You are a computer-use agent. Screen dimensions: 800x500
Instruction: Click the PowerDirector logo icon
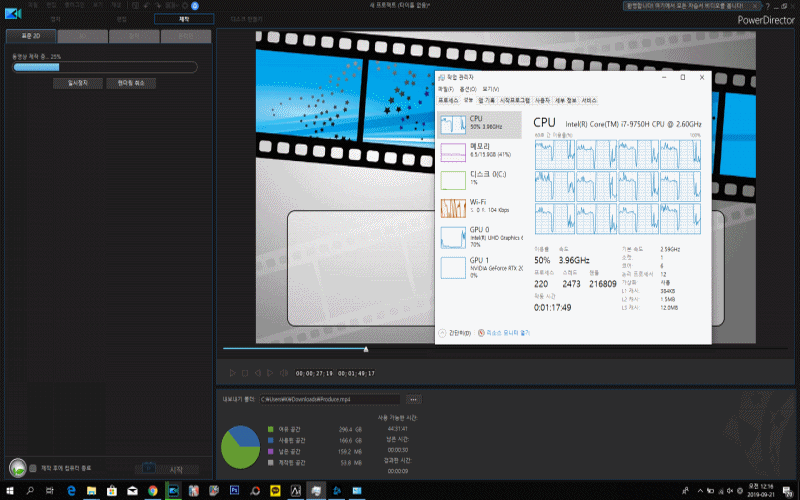tap(13, 14)
